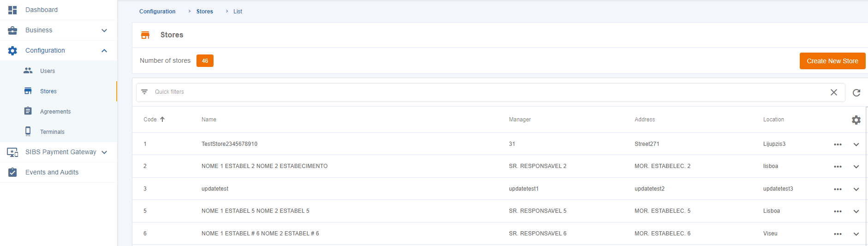Image resolution: width=868 pixels, height=246 pixels.
Task: Expand row details for store code 2
Action: click(856, 167)
